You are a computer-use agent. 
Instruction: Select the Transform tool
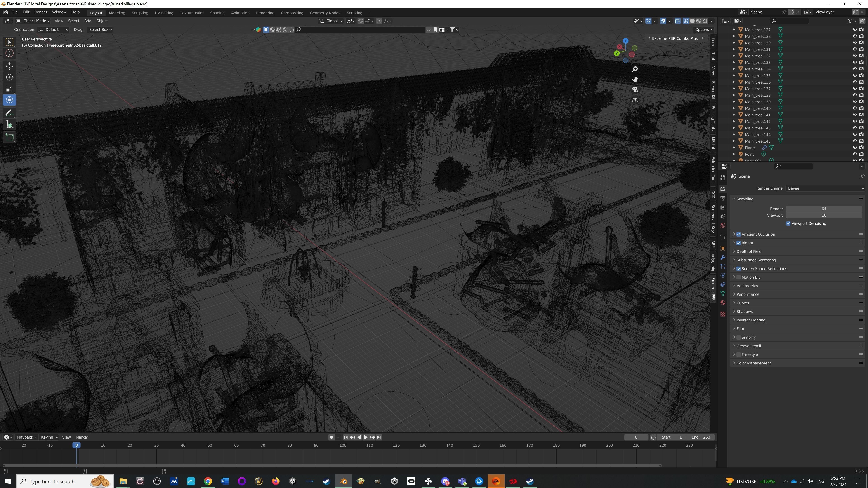[x=9, y=100]
